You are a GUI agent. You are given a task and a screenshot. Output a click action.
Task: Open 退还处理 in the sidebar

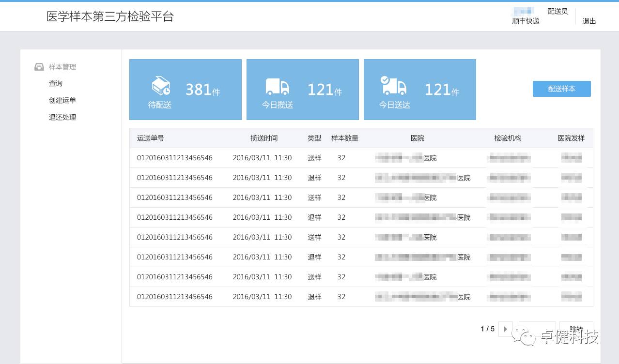point(62,117)
